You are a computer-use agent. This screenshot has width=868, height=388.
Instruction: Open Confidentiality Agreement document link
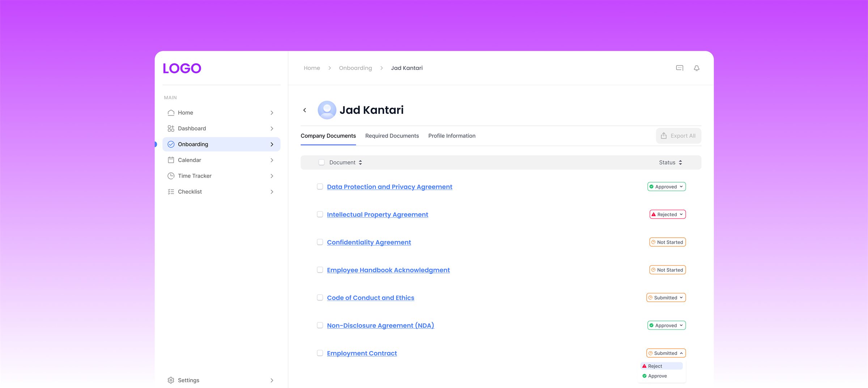coord(369,242)
